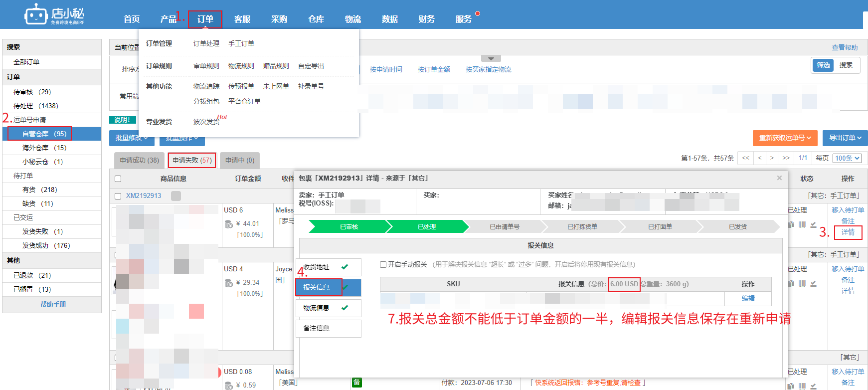Image resolution: width=868 pixels, height=390 pixels.
Task: Select 订单处理 in the order menu
Action: coord(206,44)
